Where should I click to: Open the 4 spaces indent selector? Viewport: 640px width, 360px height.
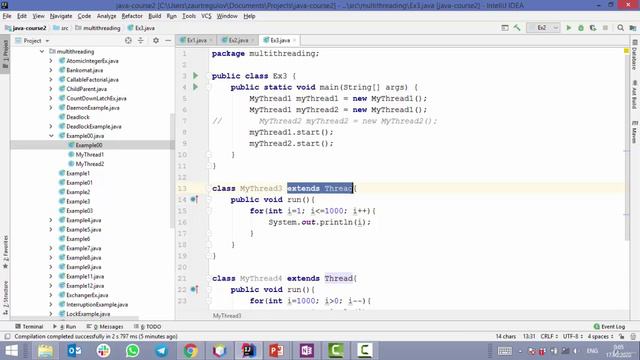coord(600,336)
